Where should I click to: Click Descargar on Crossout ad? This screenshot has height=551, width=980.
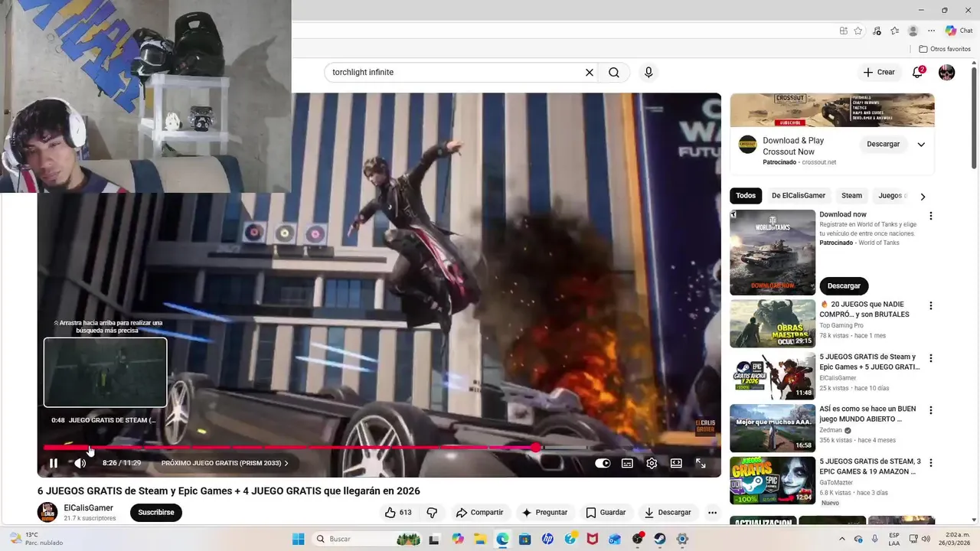click(884, 144)
